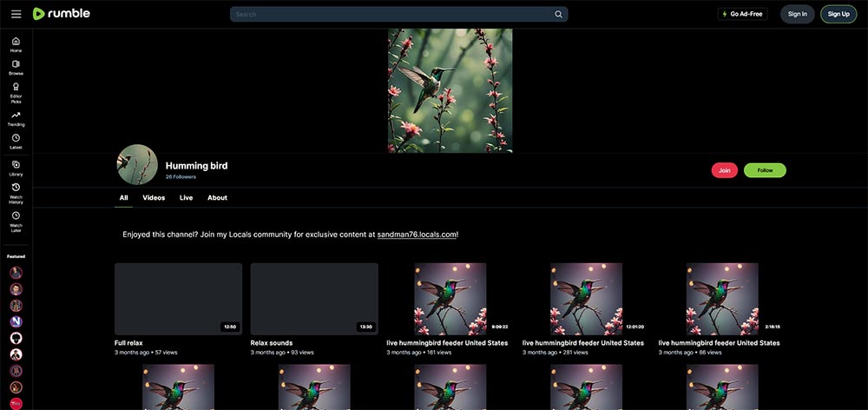The width and height of the screenshot is (868, 410).
Task: Follow the Humming bird channel
Action: (765, 170)
